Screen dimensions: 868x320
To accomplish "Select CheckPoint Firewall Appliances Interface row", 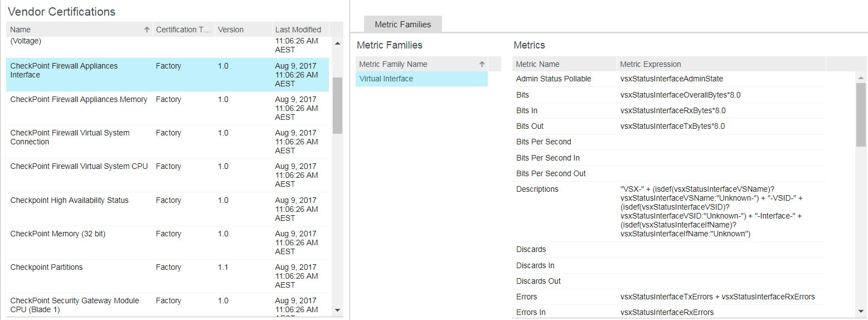I will tap(167, 75).
